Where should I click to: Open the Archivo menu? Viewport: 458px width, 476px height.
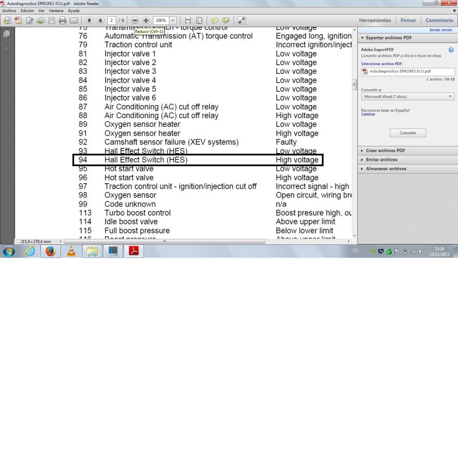coord(9,11)
